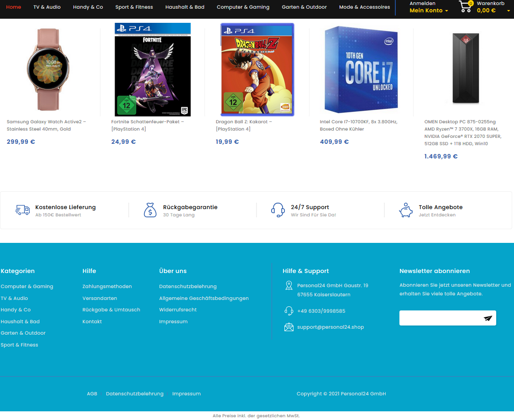Click the 299,99 € price

[x=21, y=142]
